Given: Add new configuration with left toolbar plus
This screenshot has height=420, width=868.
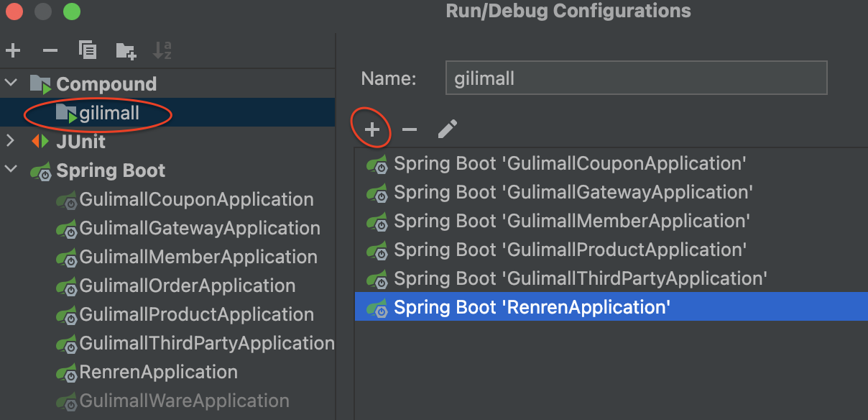Looking at the screenshot, I should 13,50.
